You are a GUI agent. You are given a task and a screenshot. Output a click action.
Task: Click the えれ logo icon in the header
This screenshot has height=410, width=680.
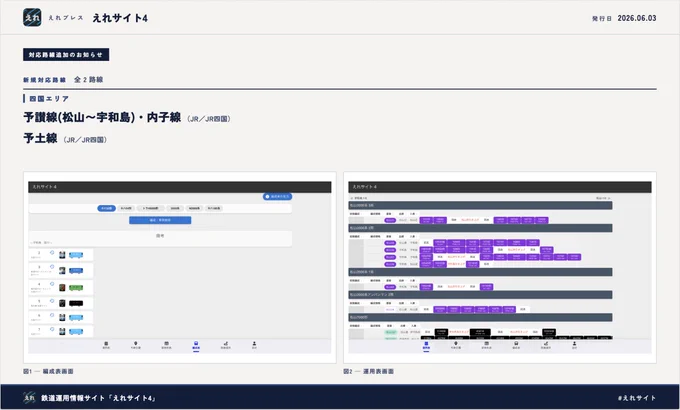click(x=32, y=18)
